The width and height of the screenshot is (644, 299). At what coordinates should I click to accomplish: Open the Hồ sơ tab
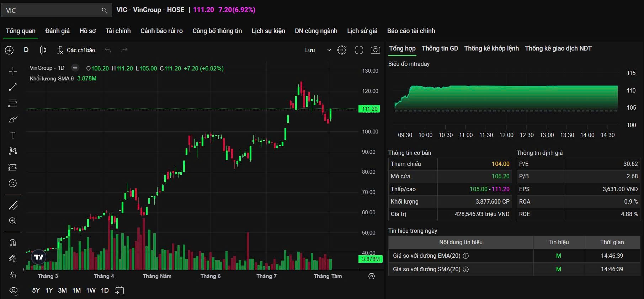(x=87, y=31)
